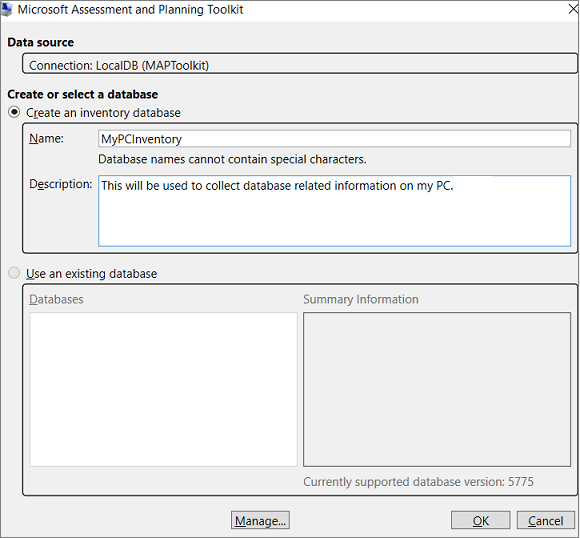
Task: Click inside the Description text box
Action: (334, 211)
